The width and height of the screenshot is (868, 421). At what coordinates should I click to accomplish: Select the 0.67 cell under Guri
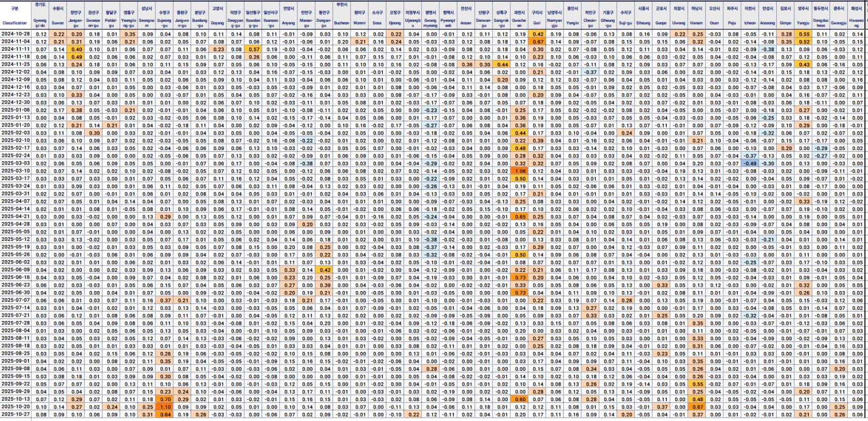click(537, 42)
